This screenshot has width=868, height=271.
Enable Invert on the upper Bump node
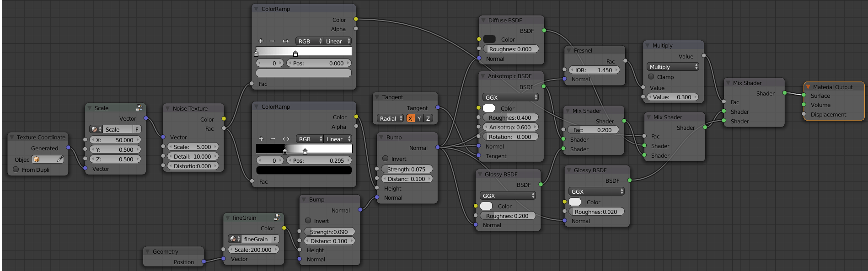tap(385, 159)
